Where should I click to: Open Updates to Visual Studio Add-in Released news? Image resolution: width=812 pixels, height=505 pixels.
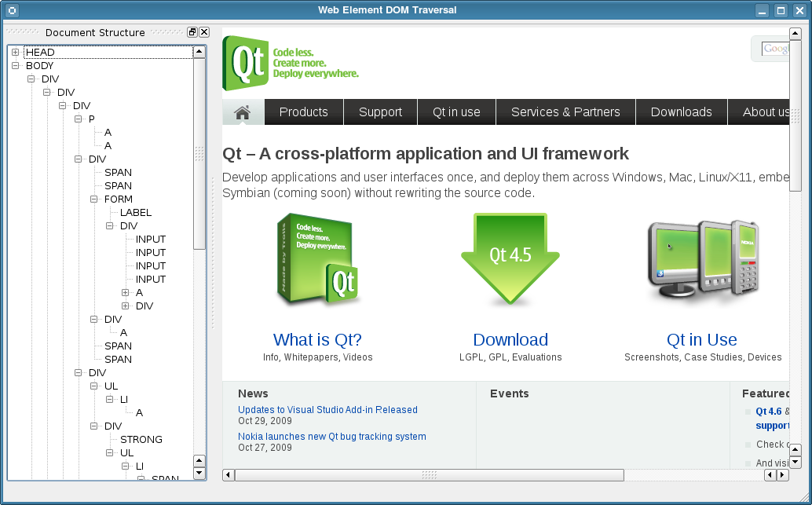(327, 410)
